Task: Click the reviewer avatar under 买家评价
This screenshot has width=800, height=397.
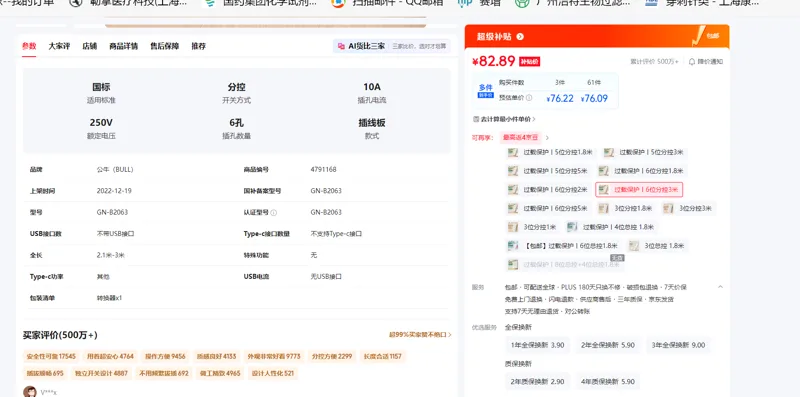Action: pos(30,391)
